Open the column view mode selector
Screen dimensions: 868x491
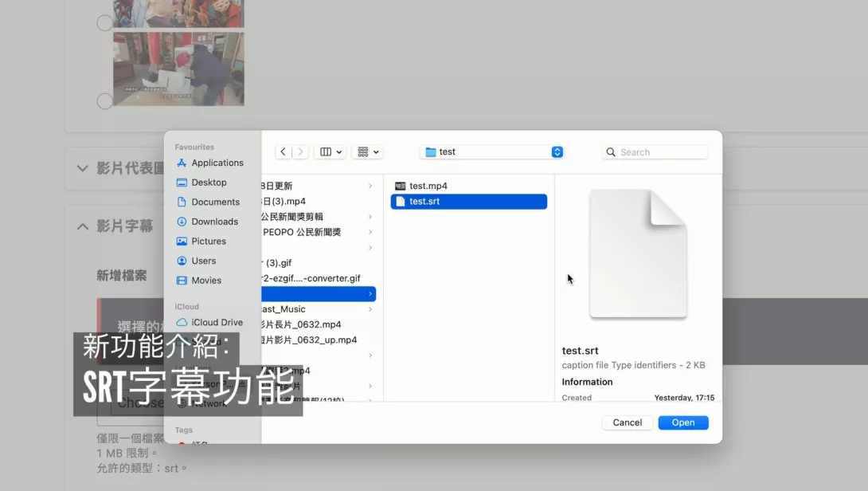(330, 152)
